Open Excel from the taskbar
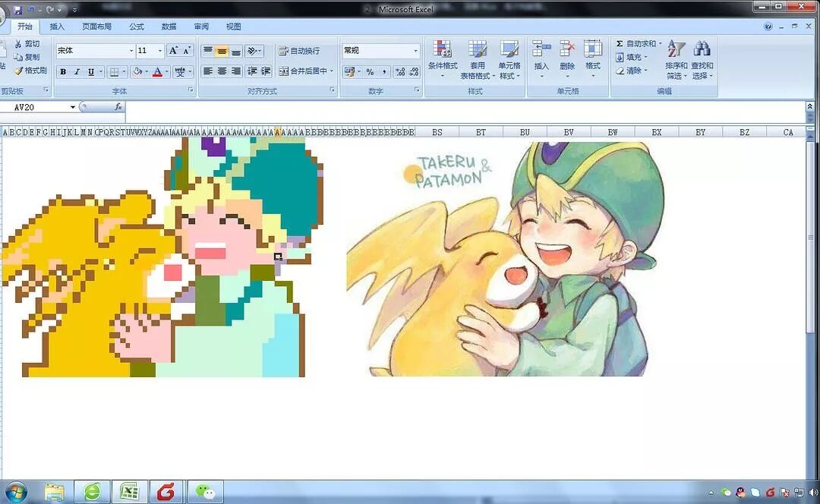This screenshot has height=504, width=820. (x=129, y=492)
